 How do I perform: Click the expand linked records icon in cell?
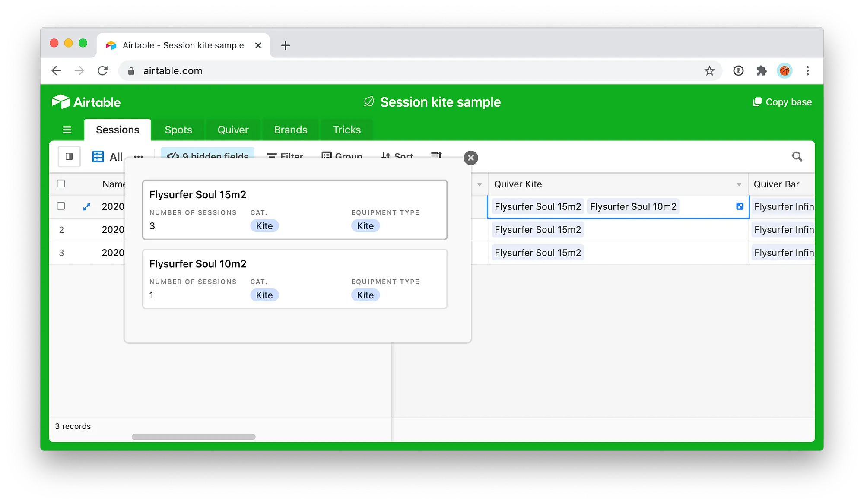pos(740,206)
